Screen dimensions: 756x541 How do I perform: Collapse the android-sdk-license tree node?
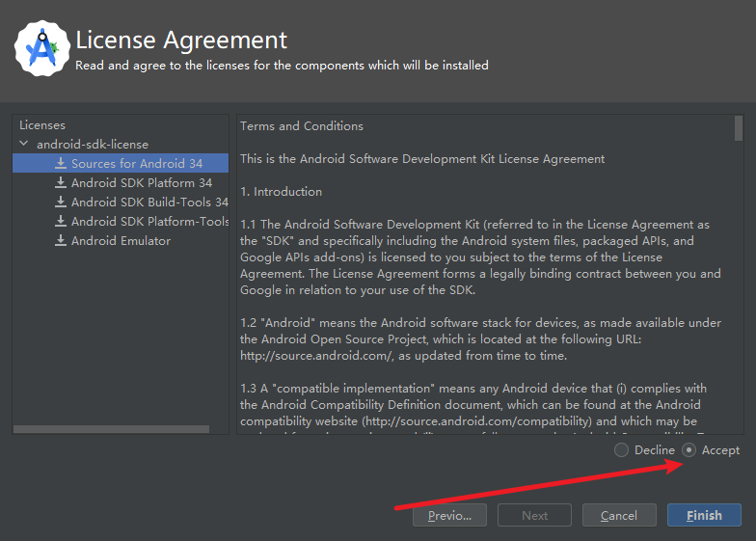coord(24,145)
